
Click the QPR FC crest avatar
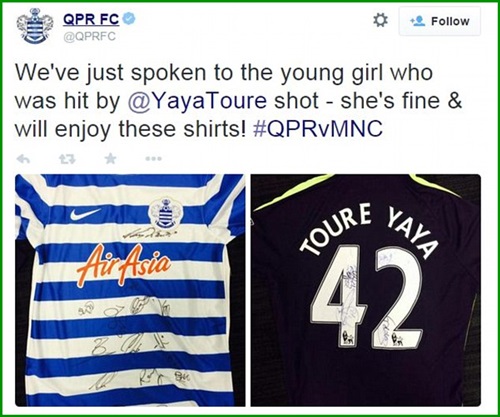click(35, 26)
